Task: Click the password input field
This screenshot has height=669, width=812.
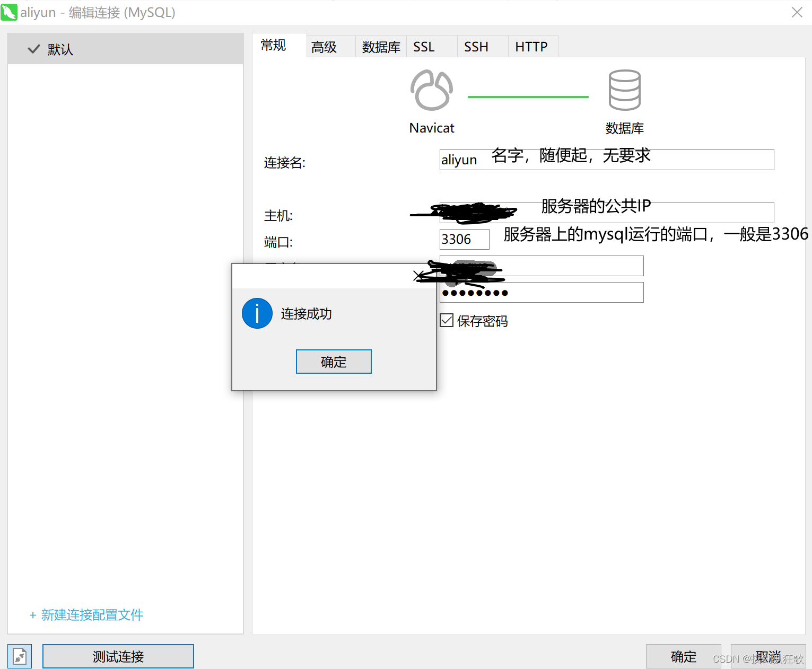Action: [x=542, y=292]
